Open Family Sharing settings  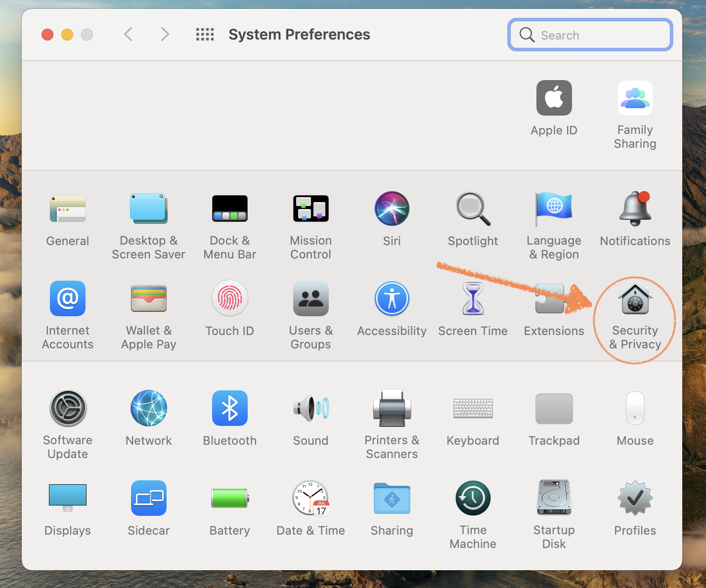pyautogui.click(x=635, y=98)
